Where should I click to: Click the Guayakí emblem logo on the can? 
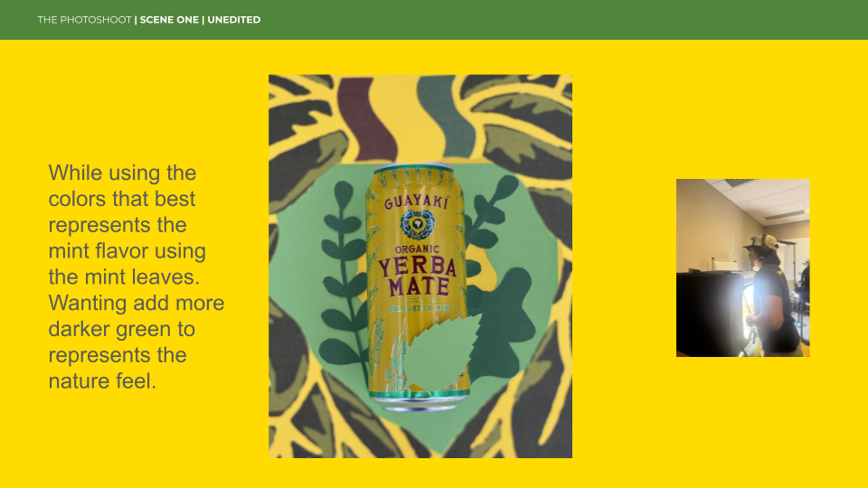tap(418, 225)
